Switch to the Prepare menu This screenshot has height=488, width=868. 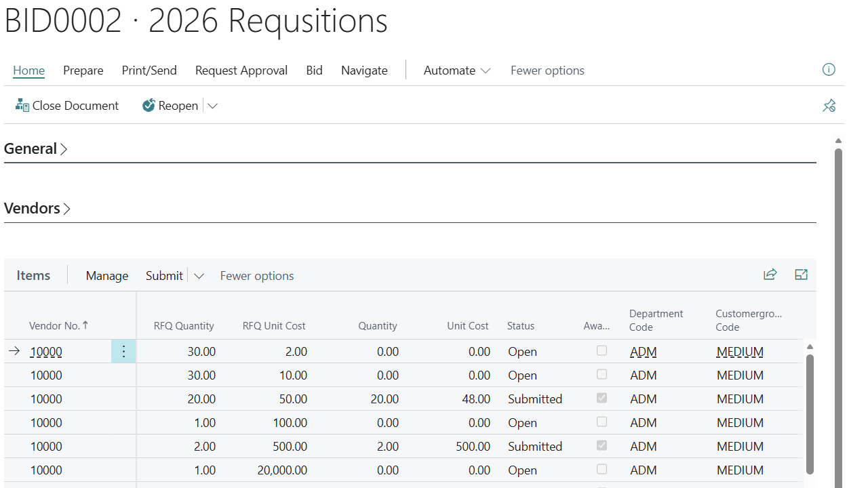pos(83,70)
